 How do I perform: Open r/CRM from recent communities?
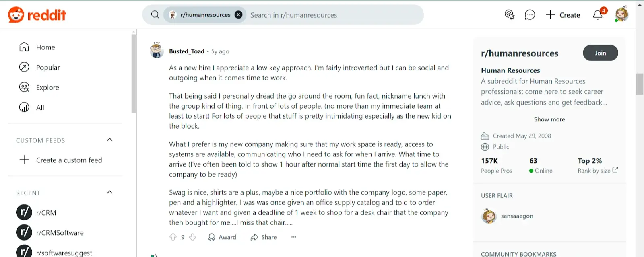(46, 212)
